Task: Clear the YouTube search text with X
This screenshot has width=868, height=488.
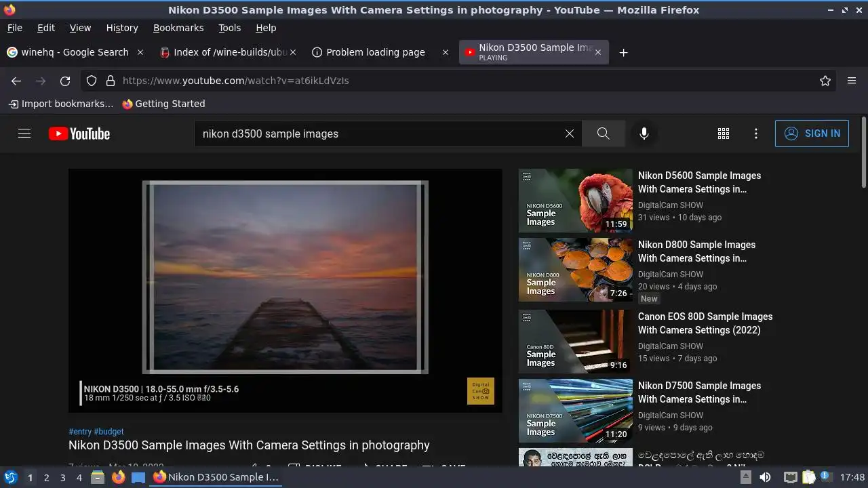Action: (570, 134)
